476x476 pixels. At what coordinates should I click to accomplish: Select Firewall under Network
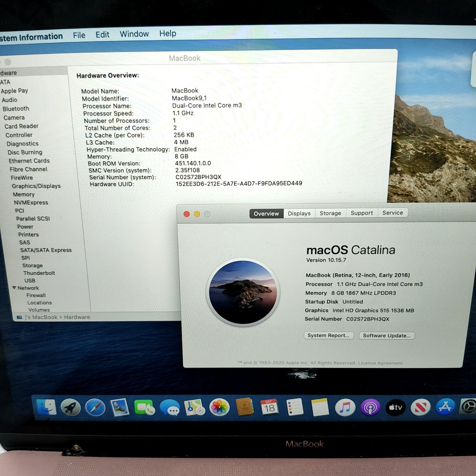pyautogui.click(x=36, y=295)
